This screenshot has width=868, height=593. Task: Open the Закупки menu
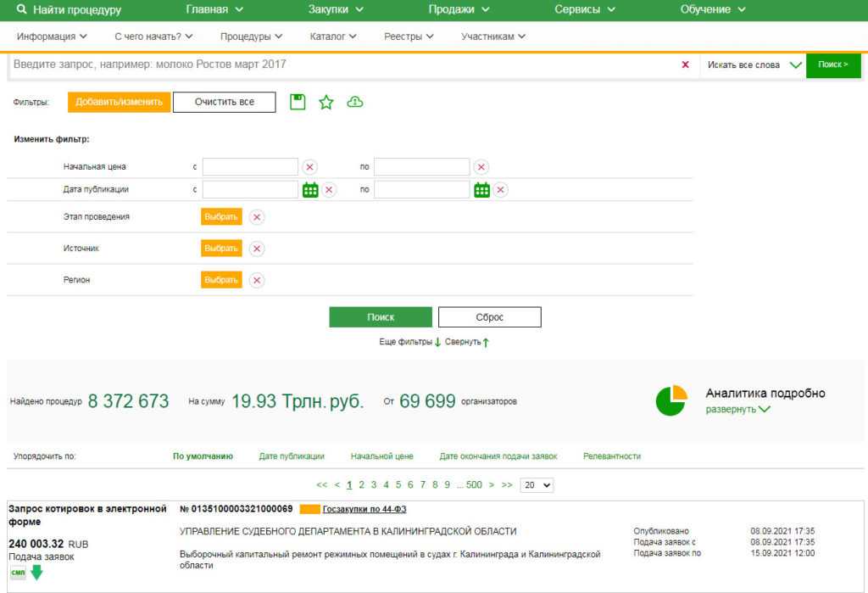point(336,9)
